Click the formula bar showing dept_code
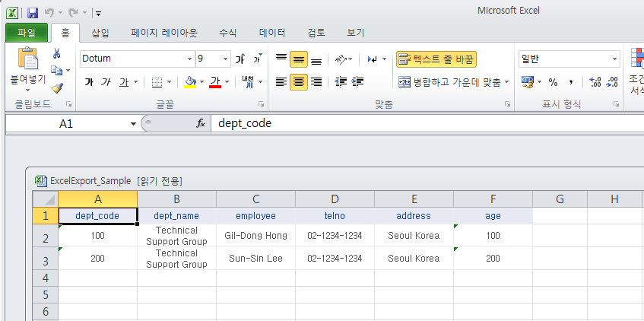This screenshot has height=321, width=644. 427,123
